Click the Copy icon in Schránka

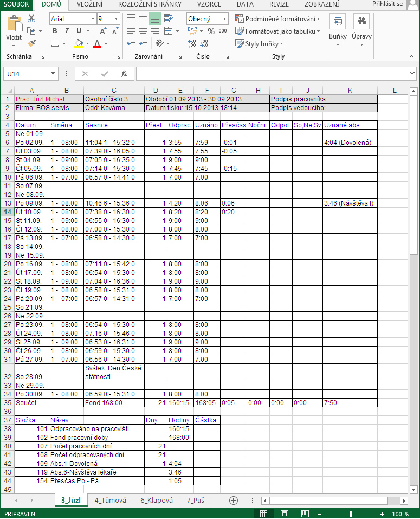pyautogui.click(x=31, y=31)
